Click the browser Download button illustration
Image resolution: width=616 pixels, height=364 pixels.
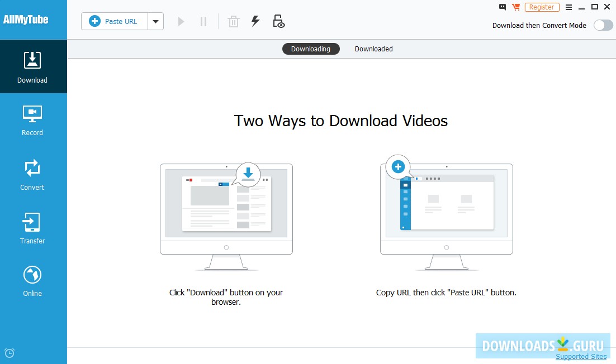pyautogui.click(x=226, y=216)
